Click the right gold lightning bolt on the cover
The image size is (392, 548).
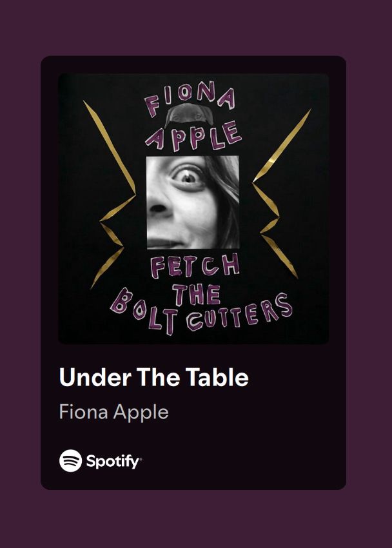click(282, 193)
